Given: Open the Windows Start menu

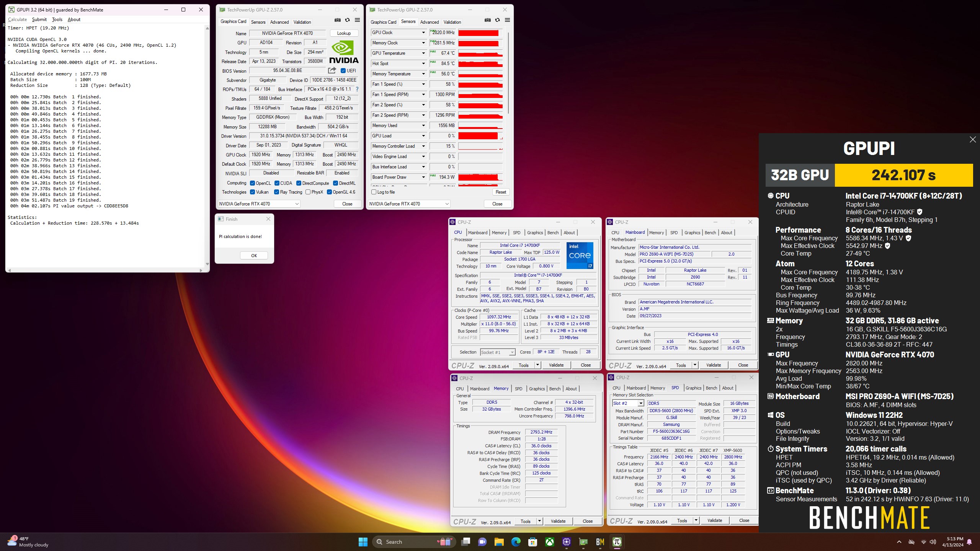Looking at the screenshot, I should pyautogui.click(x=363, y=542).
